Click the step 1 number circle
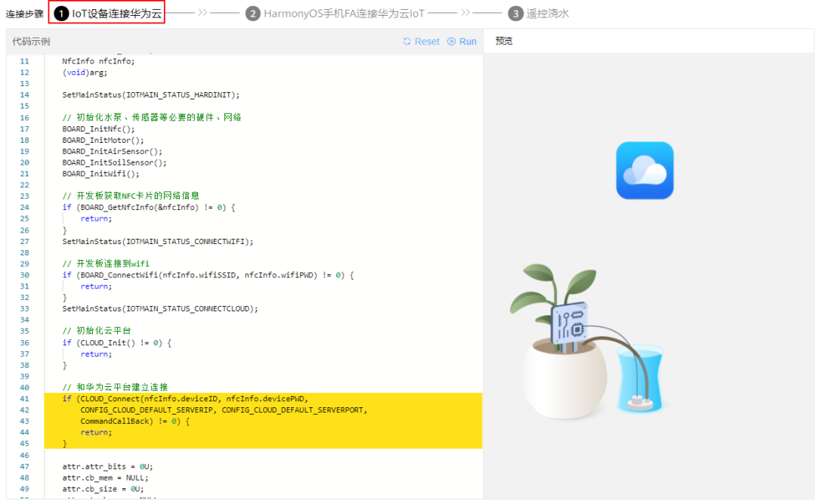The image size is (816, 504). (x=62, y=14)
